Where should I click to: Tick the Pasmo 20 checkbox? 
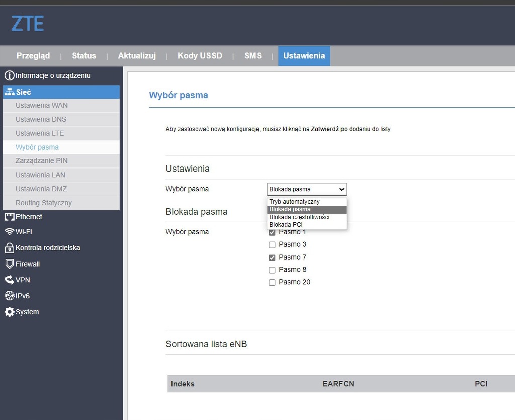tap(272, 283)
